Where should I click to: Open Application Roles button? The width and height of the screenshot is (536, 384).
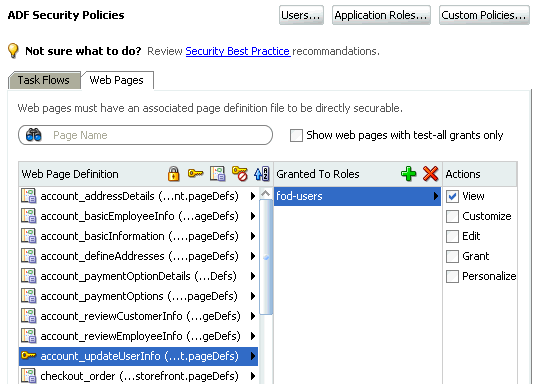point(381,15)
